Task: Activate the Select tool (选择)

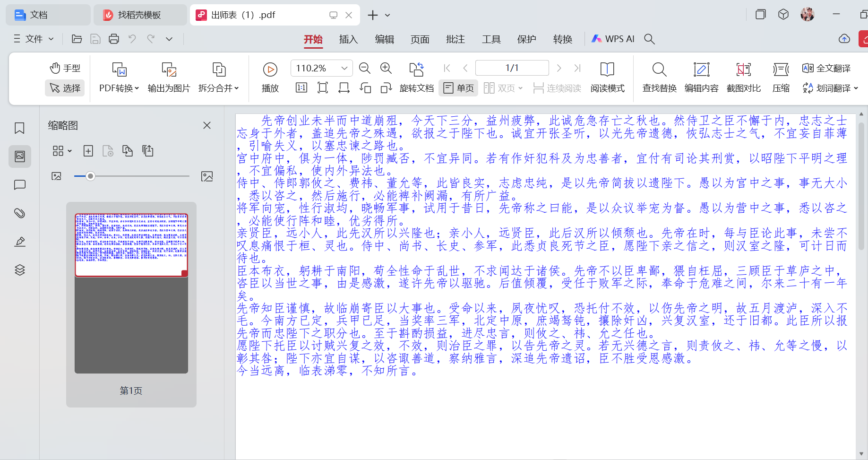Action: tap(65, 88)
